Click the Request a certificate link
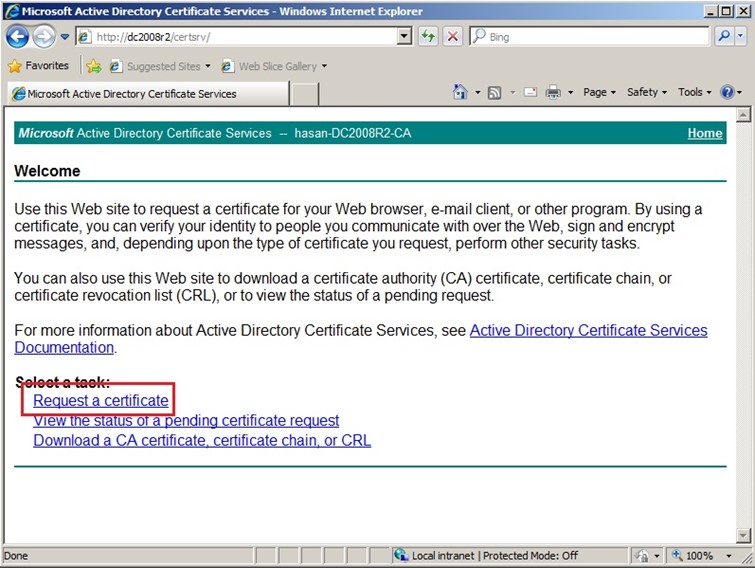Image resolution: width=755 pixels, height=568 pixels. pyautogui.click(x=101, y=400)
